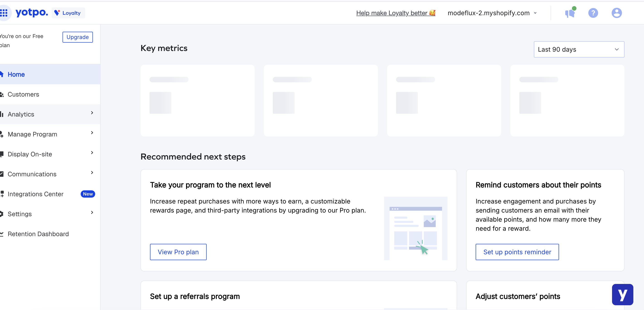Open the apps grid launcher icon
Image resolution: width=644 pixels, height=310 pixels.
[x=4, y=13]
